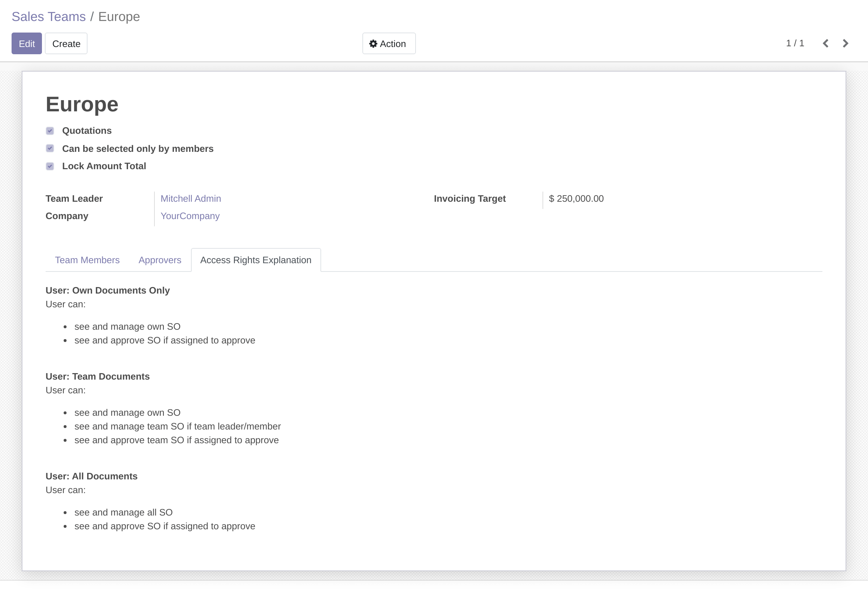Click the Invoicing Target amount value

pyautogui.click(x=576, y=199)
